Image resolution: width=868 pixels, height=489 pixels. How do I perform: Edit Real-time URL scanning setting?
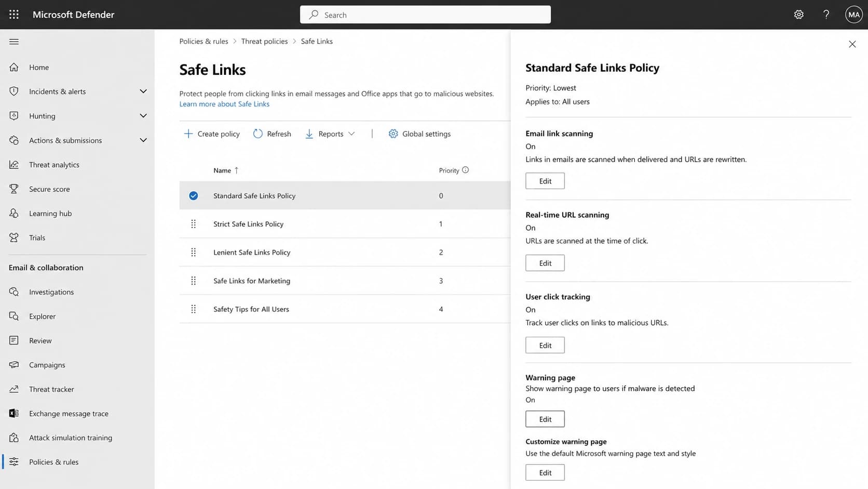(545, 263)
